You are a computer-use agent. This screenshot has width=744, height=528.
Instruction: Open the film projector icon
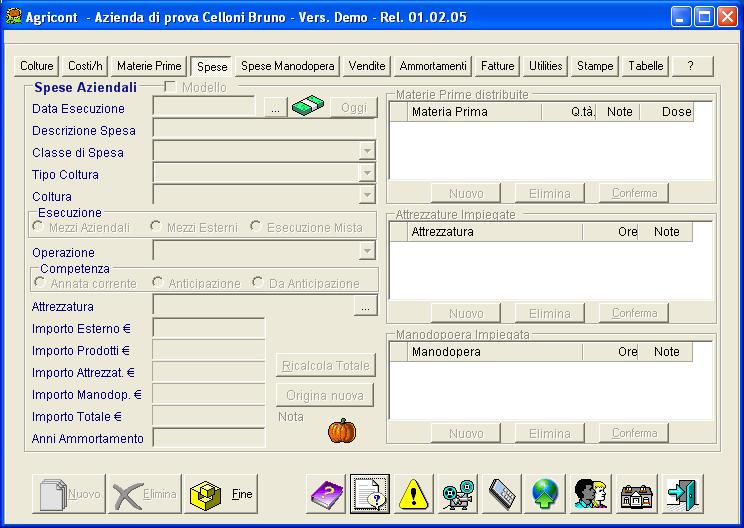pyautogui.click(x=459, y=494)
